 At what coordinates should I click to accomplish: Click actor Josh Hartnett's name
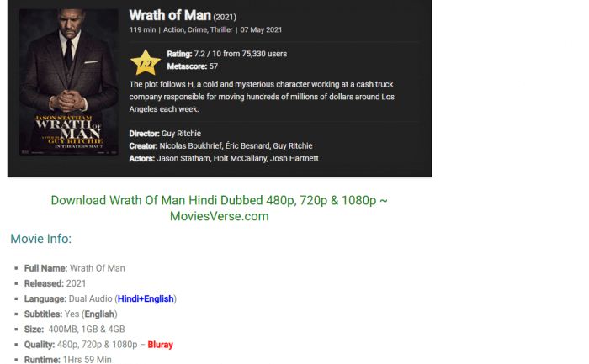pyautogui.click(x=294, y=158)
